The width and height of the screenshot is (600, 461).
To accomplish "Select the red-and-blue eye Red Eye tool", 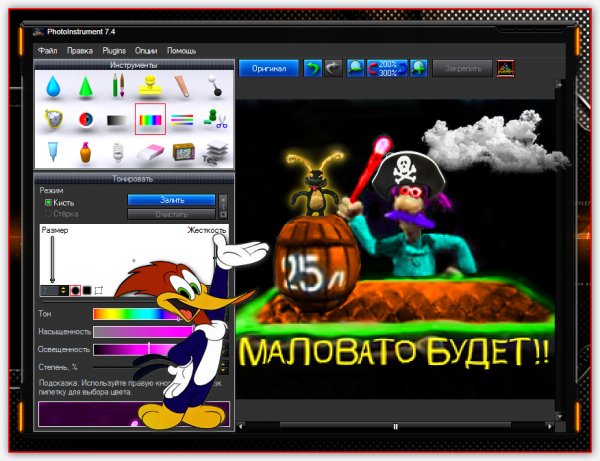I will [x=86, y=119].
